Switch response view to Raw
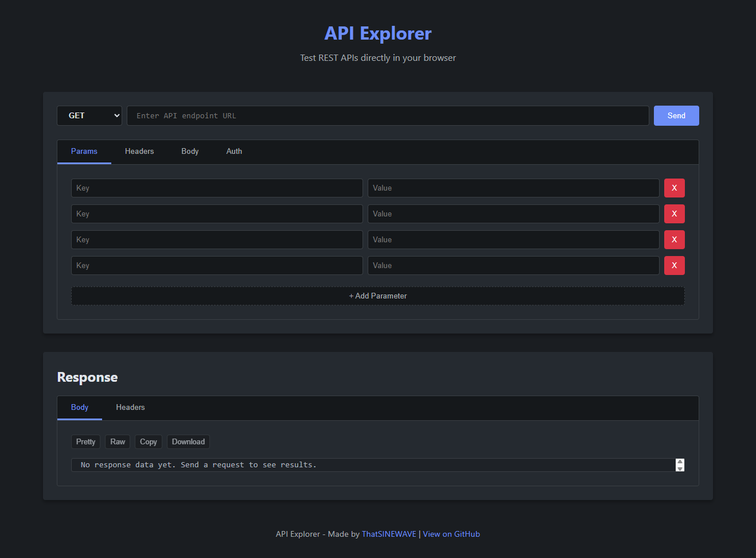 coord(118,441)
